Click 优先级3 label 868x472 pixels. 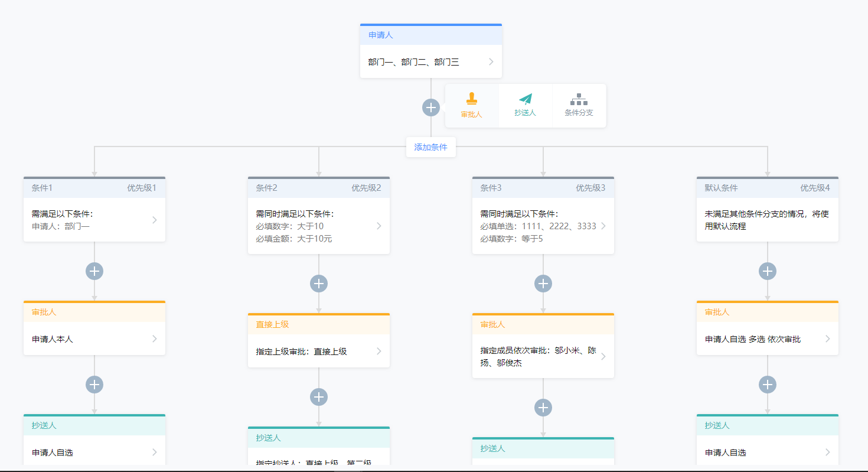click(x=590, y=188)
